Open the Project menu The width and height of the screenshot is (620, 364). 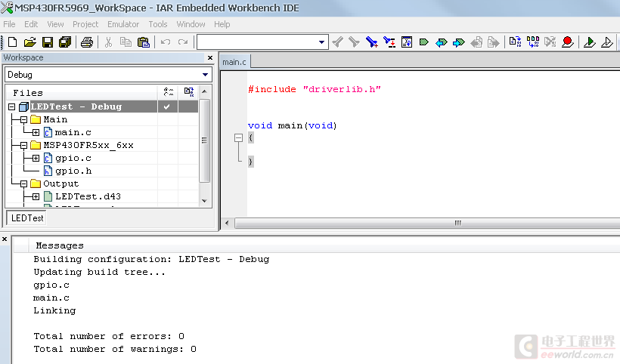(85, 24)
